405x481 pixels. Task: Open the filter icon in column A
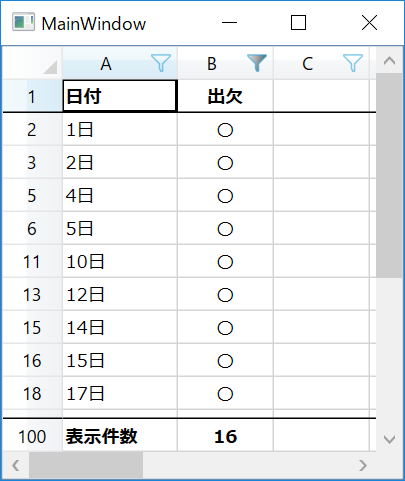click(161, 63)
